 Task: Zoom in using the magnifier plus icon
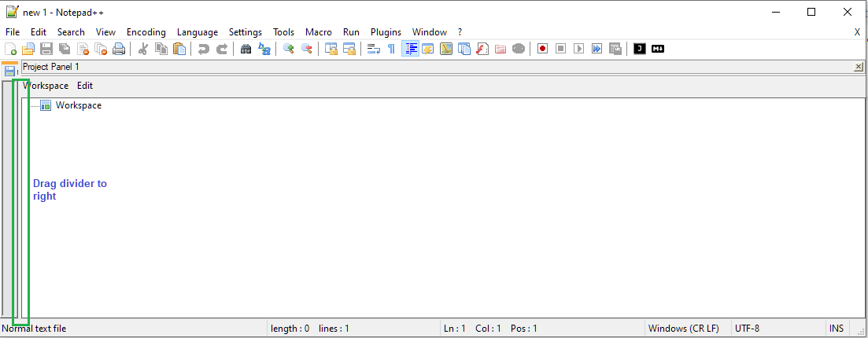coord(288,49)
